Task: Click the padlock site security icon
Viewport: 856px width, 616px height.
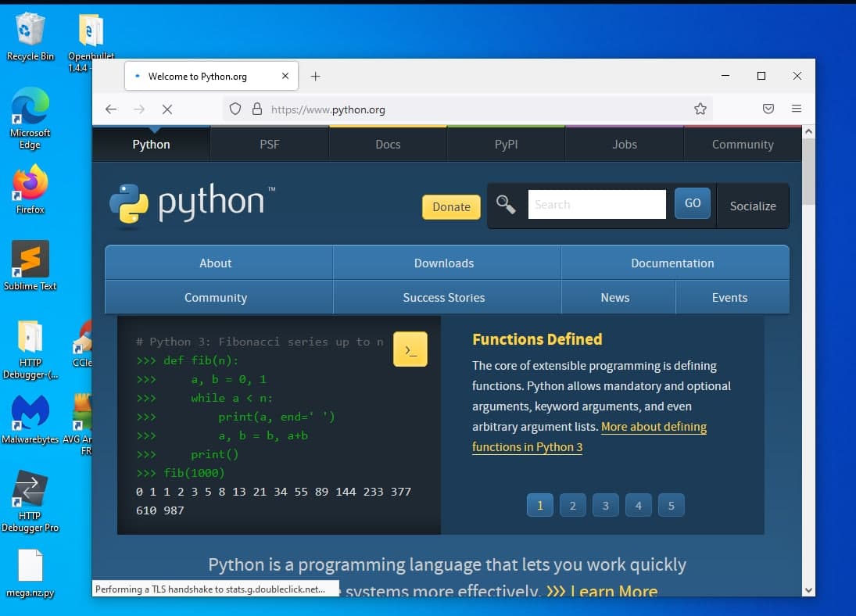Action: 257,109
